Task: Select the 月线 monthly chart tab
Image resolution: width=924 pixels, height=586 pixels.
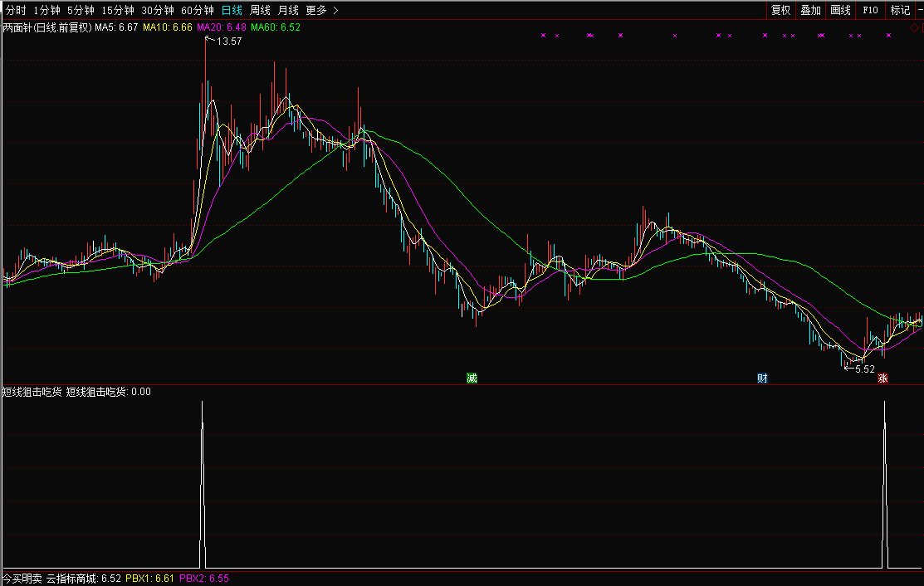Action: coord(288,10)
